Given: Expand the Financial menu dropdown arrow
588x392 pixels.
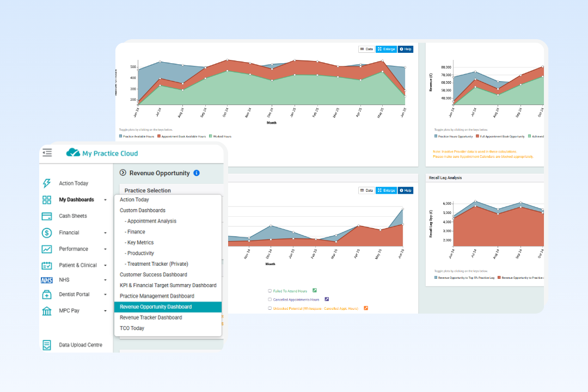Looking at the screenshot, I should point(105,233).
